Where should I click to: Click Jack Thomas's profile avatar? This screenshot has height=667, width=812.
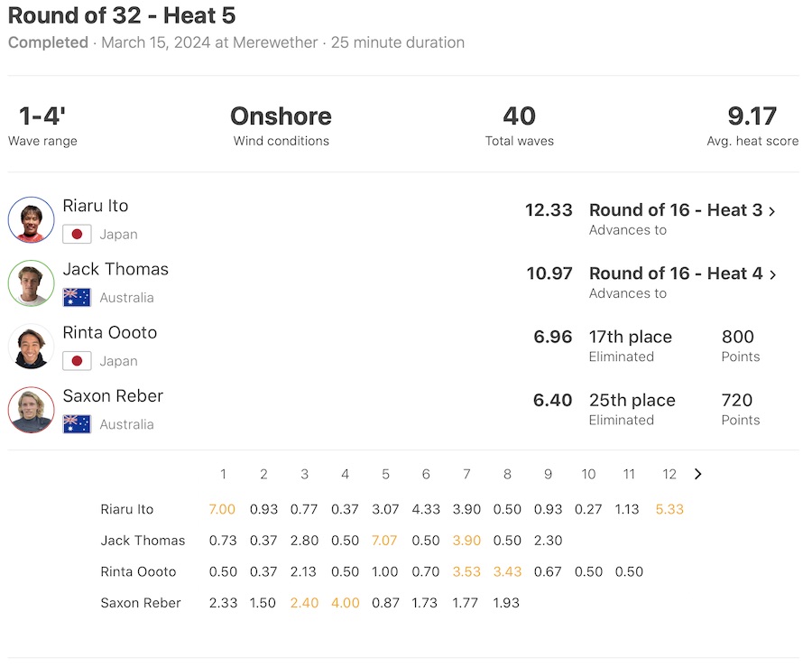click(x=32, y=283)
